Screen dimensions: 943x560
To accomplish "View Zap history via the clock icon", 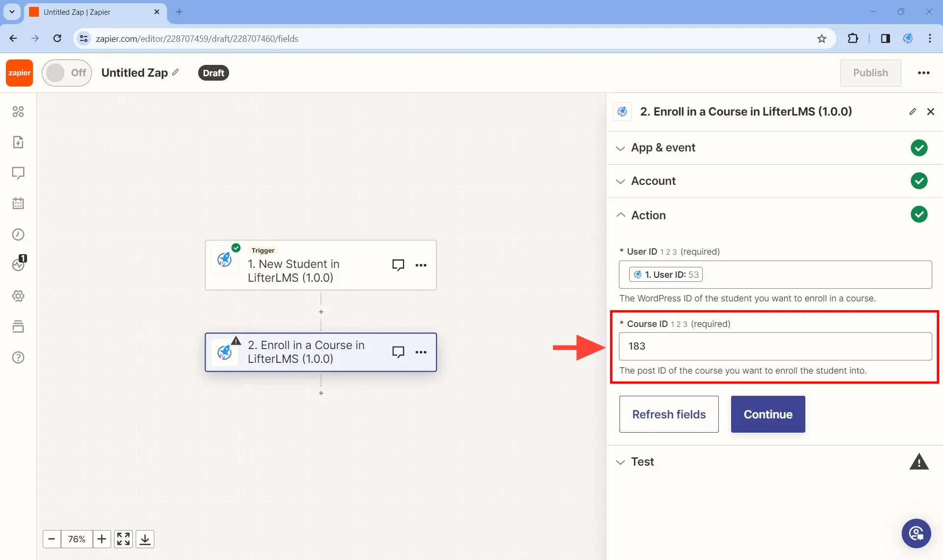I will click(18, 235).
